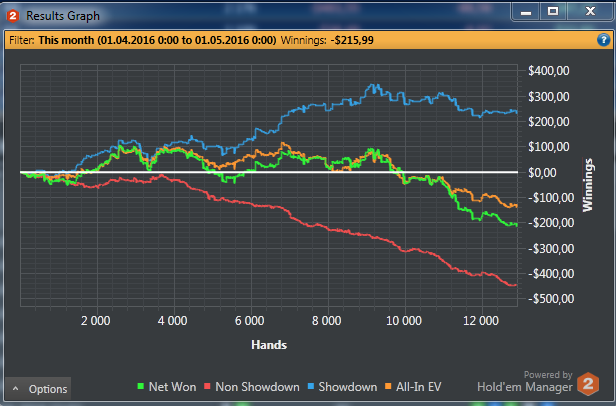Click the $400,00 axis label

coord(548,71)
